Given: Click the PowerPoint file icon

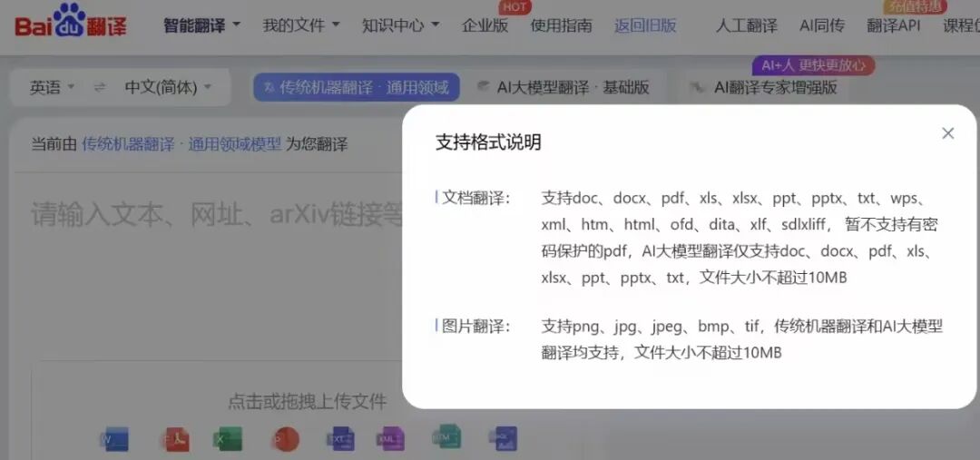Looking at the screenshot, I should (x=286, y=439).
